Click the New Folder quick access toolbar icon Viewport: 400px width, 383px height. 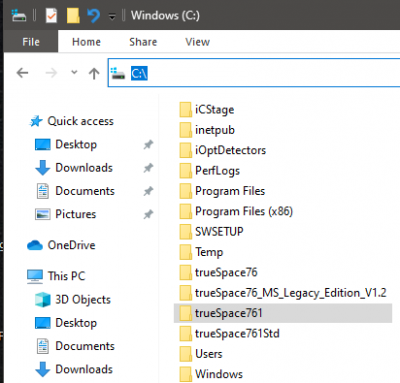click(73, 16)
